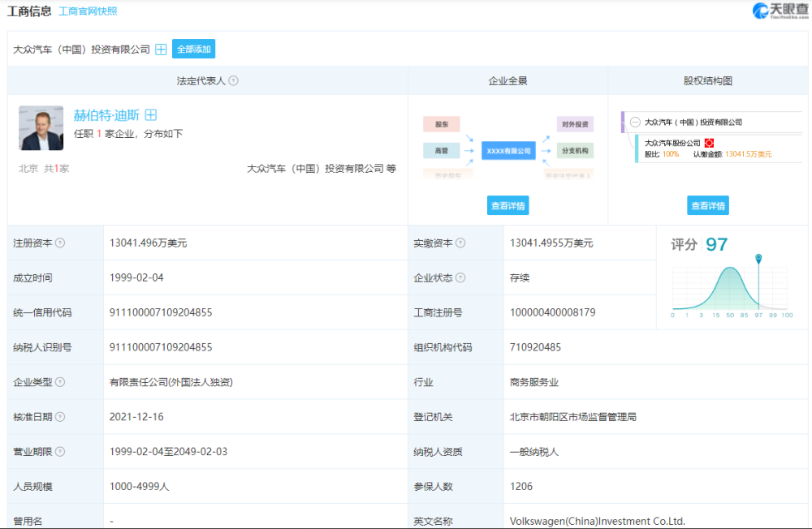The image size is (812, 529).
Task: Click the staff size 1000-4999人
Action: pyautogui.click(x=140, y=487)
